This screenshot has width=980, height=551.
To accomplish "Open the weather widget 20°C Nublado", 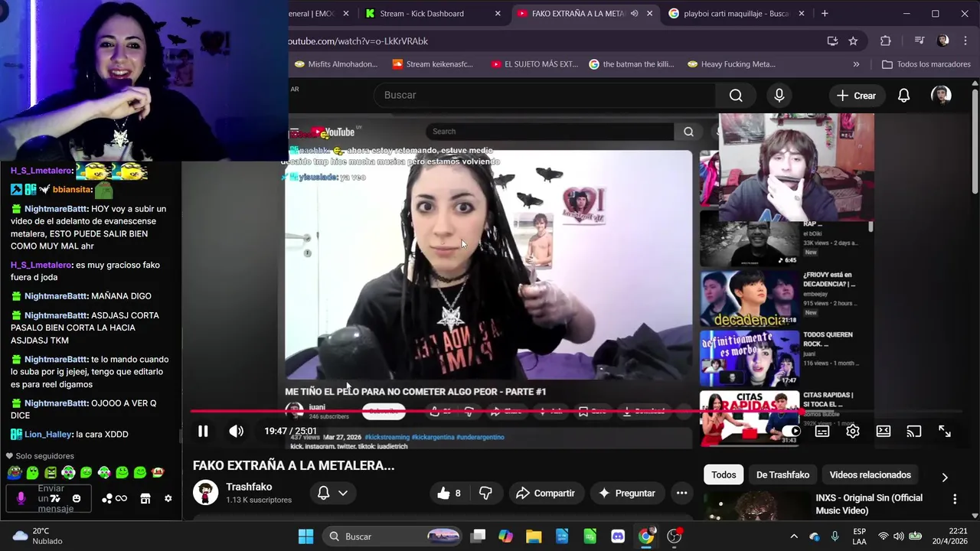I will [x=36, y=536].
